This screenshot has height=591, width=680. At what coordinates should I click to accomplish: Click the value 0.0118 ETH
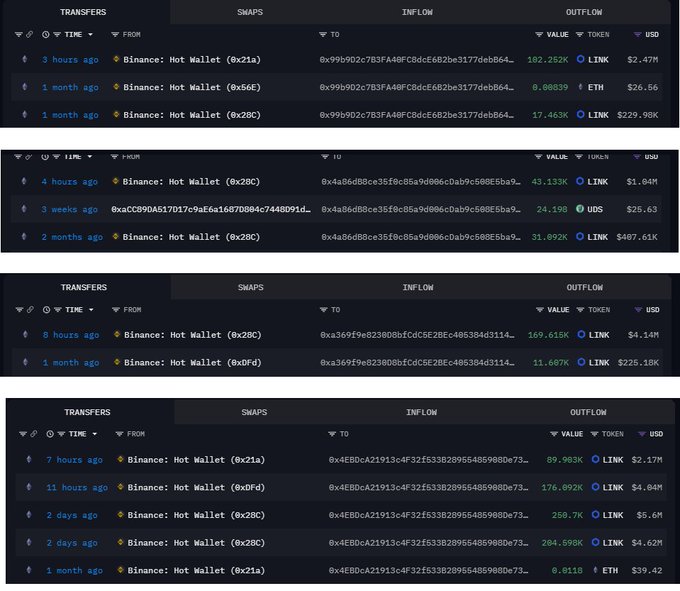pos(567,571)
